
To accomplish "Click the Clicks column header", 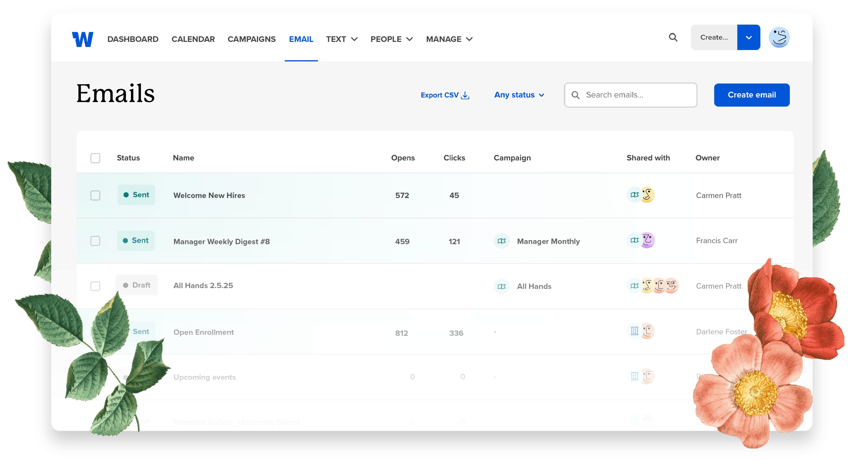I will point(454,158).
